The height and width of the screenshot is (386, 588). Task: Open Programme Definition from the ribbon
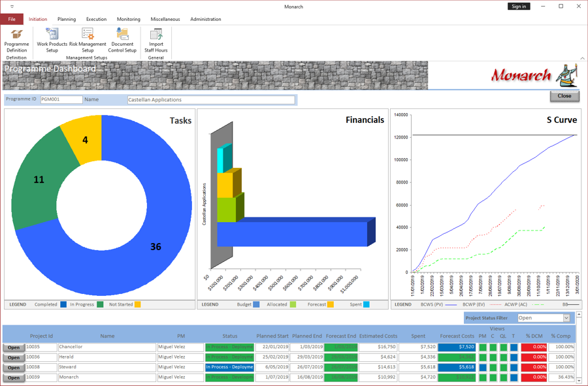click(x=16, y=41)
